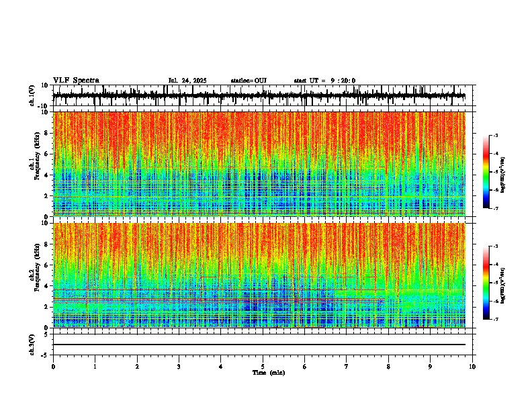Click the time axis tick label '8'

pos(388,367)
